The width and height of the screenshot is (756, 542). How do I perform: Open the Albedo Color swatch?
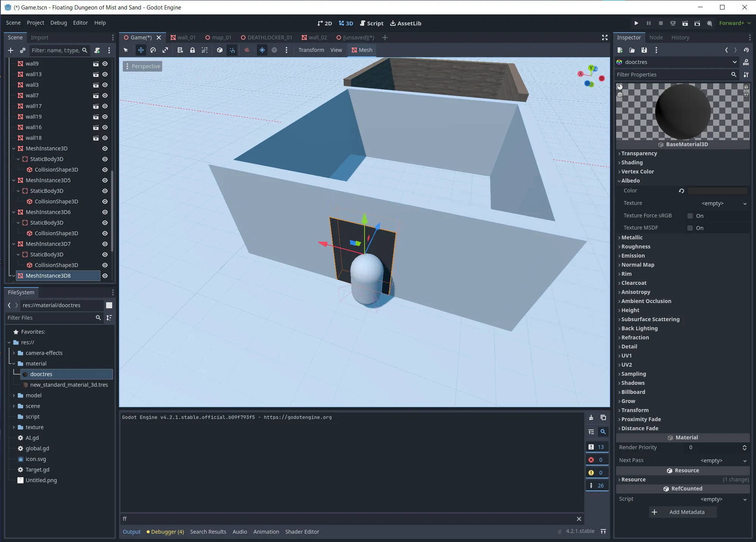point(718,191)
